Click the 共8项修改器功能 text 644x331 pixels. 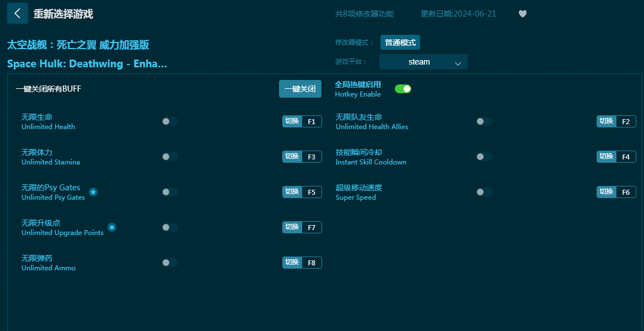point(364,14)
